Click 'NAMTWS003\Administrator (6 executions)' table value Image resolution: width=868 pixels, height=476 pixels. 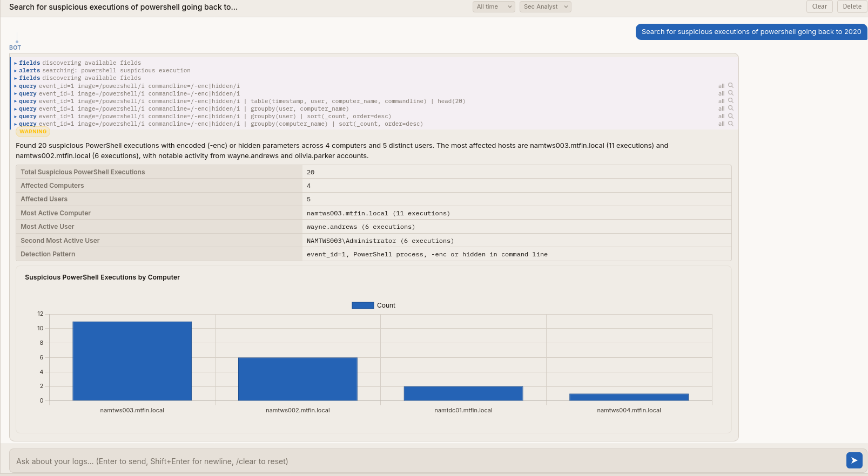380,241
